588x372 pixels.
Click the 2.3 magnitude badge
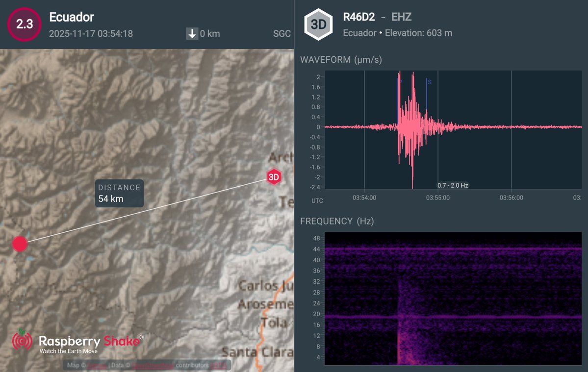24,24
